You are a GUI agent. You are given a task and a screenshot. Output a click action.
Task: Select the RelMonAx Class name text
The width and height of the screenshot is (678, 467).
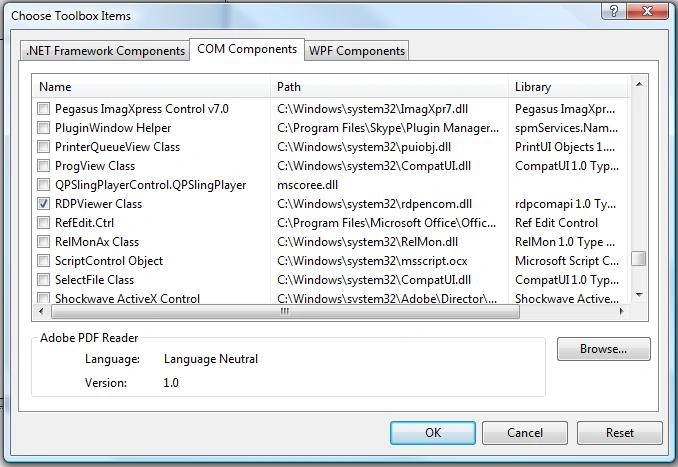click(x=97, y=242)
